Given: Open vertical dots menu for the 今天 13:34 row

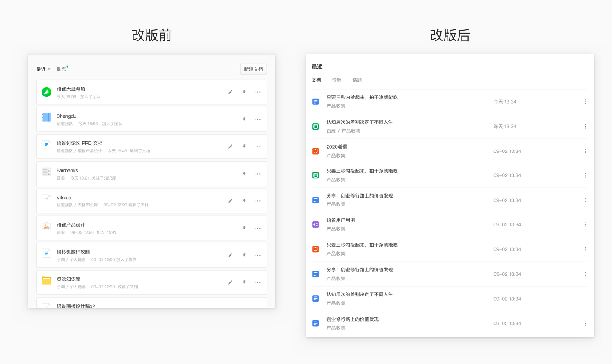Looking at the screenshot, I should point(585,102).
